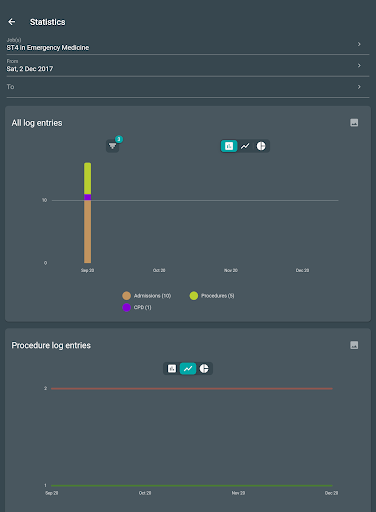Open the filter icon in All log entries
The height and width of the screenshot is (512, 376).
coord(113,146)
